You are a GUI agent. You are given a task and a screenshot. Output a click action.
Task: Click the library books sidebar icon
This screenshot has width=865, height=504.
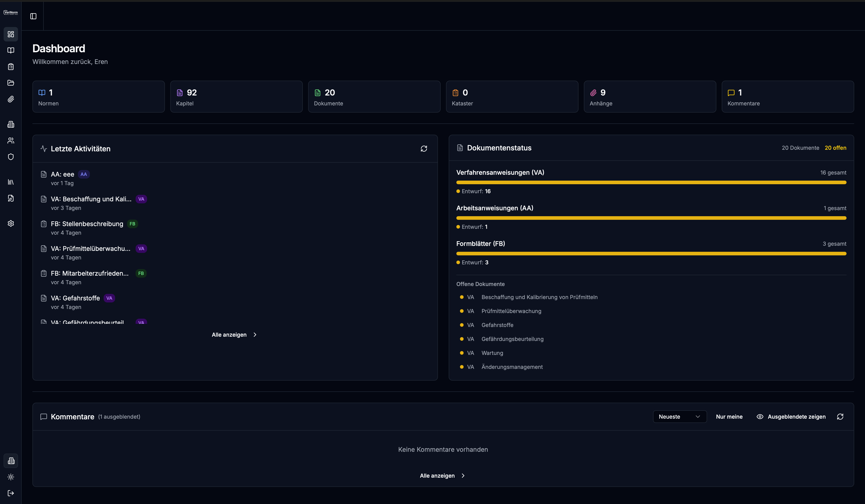[x=11, y=182]
